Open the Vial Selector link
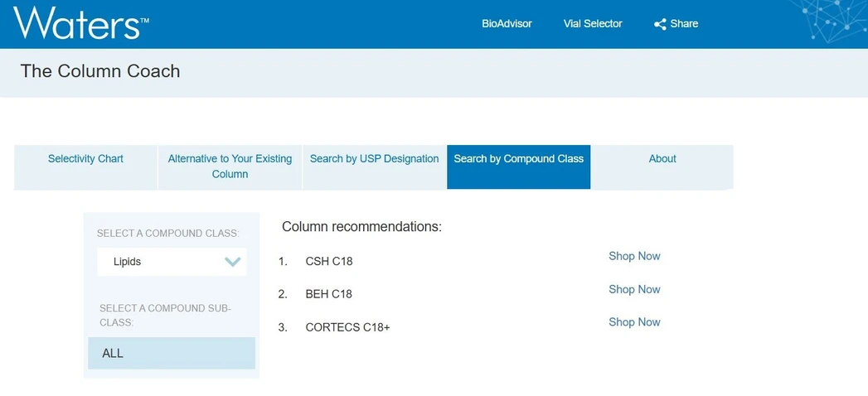This screenshot has height=396, width=868. tap(592, 24)
